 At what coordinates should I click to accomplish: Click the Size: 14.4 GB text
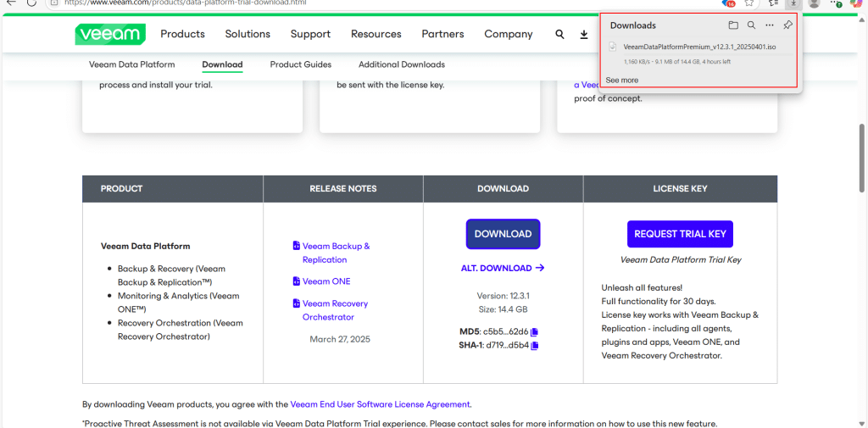click(503, 309)
